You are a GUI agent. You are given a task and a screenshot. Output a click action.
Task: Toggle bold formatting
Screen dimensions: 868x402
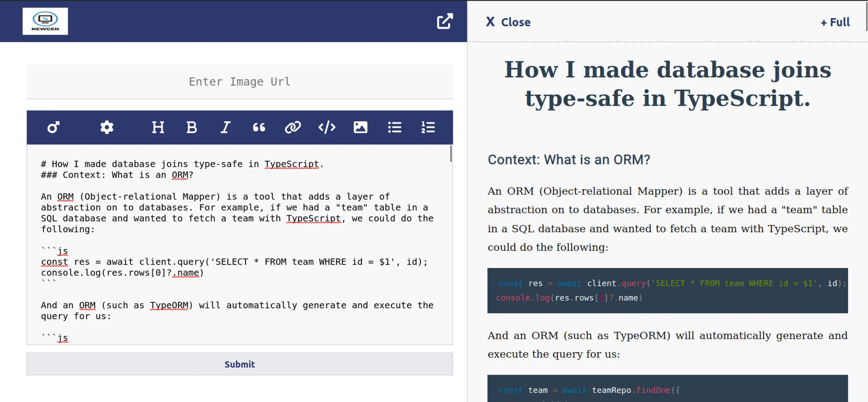[192, 127]
